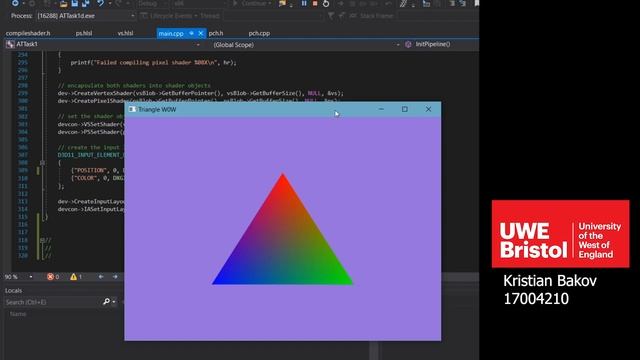The width and height of the screenshot is (640, 360).
Task: Click the Undo arrow icon
Action: pyautogui.click(x=100, y=3)
